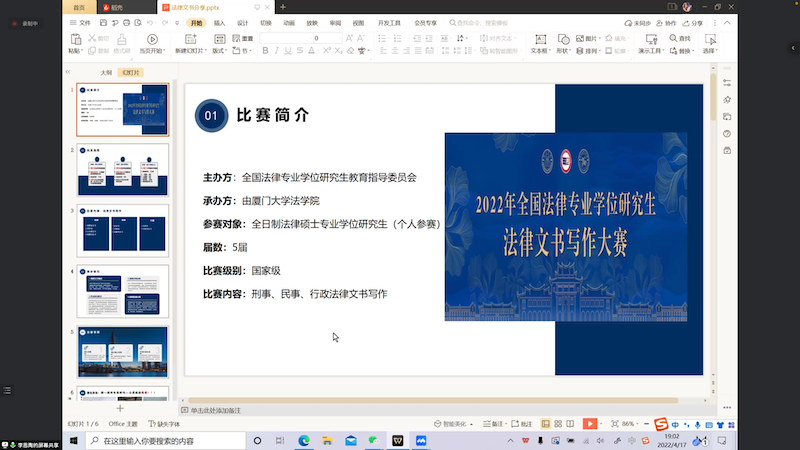Switch to 大纲 (outline) view tab
The width and height of the screenshot is (800, 450).
click(x=106, y=72)
